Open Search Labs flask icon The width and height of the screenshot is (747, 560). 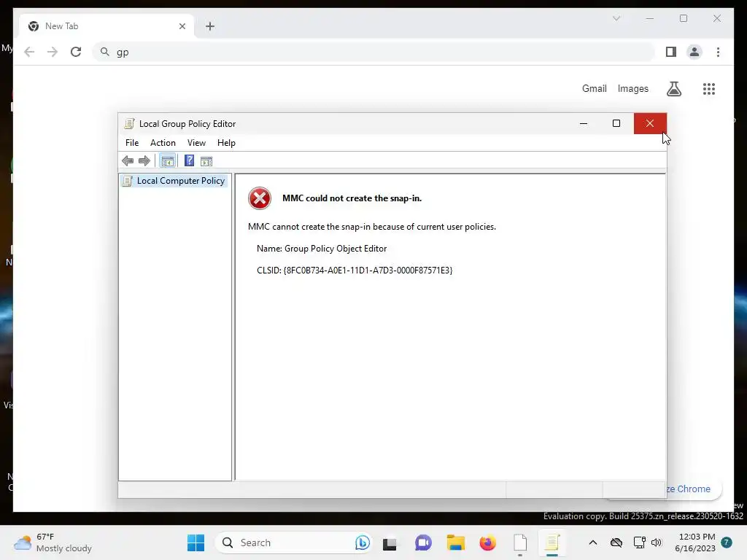(673, 88)
